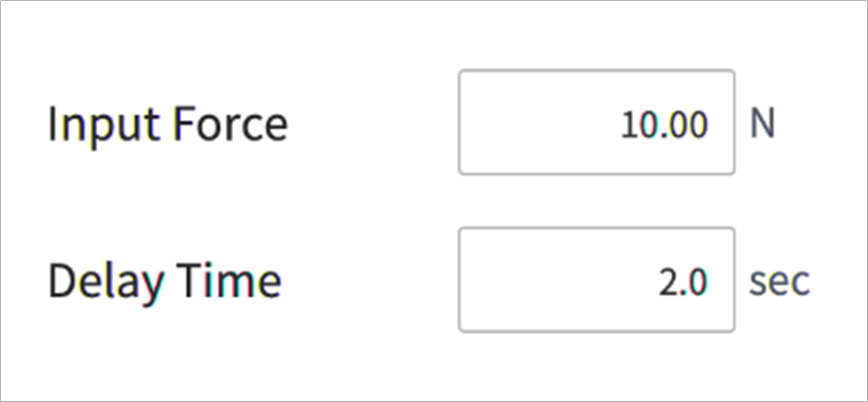Click the 2.0 value text

(x=682, y=282)
